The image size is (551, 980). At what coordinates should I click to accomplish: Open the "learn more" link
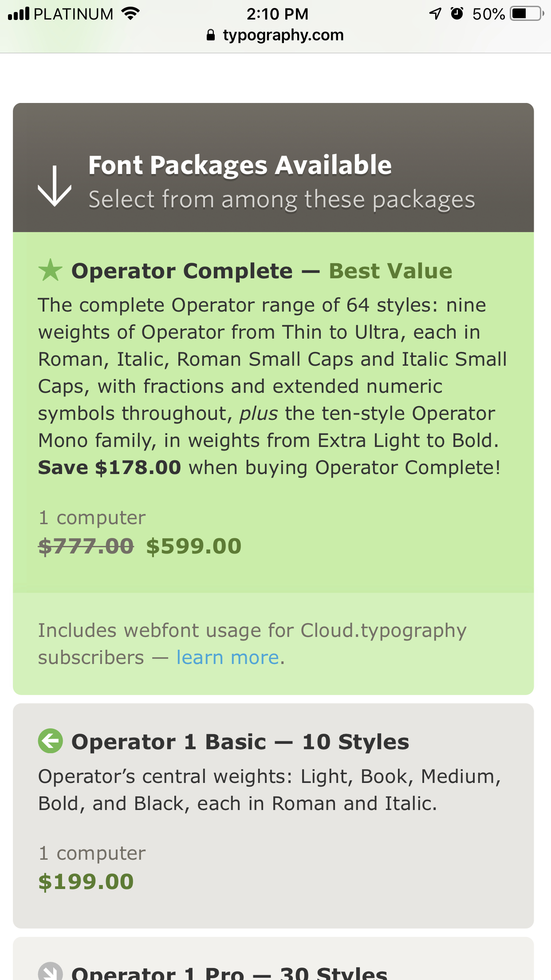(228, 657)
